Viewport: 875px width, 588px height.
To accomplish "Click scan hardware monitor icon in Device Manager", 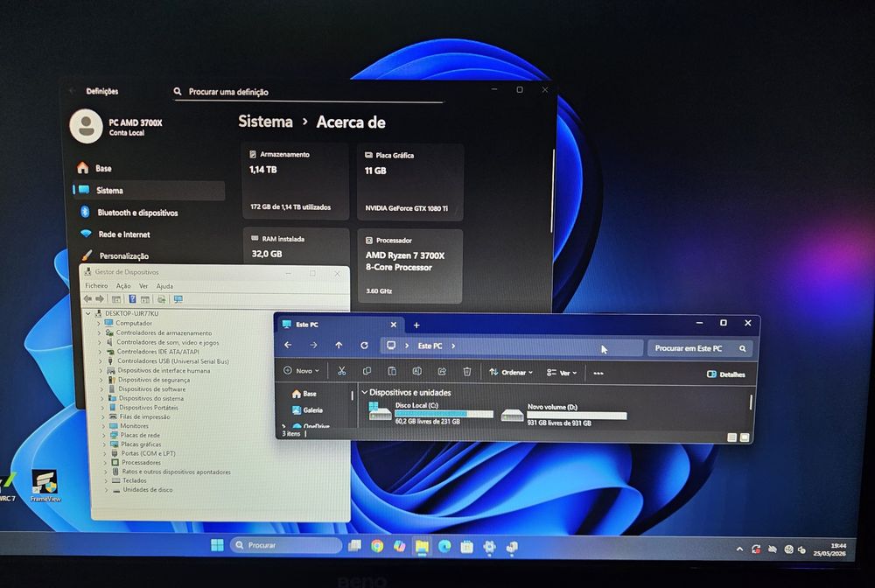I will click(178, 299).
